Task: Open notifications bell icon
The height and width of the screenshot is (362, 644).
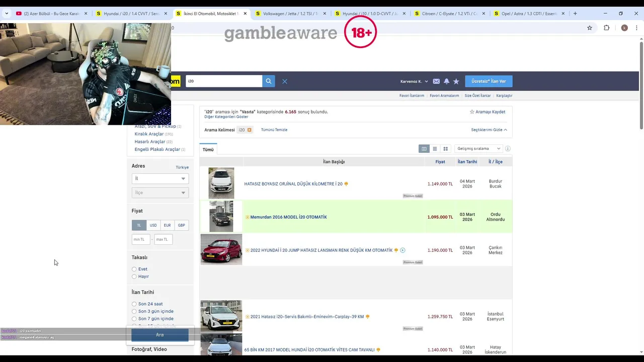Action: tap(446, 81)
